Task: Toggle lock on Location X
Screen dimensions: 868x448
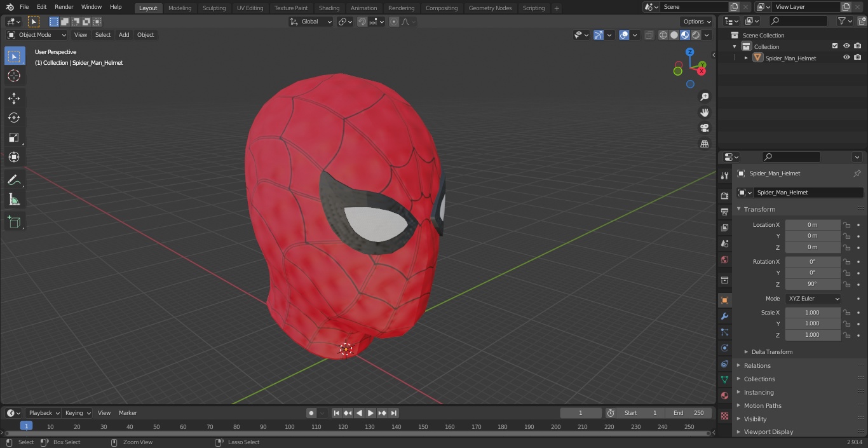Action: (846, 225)
